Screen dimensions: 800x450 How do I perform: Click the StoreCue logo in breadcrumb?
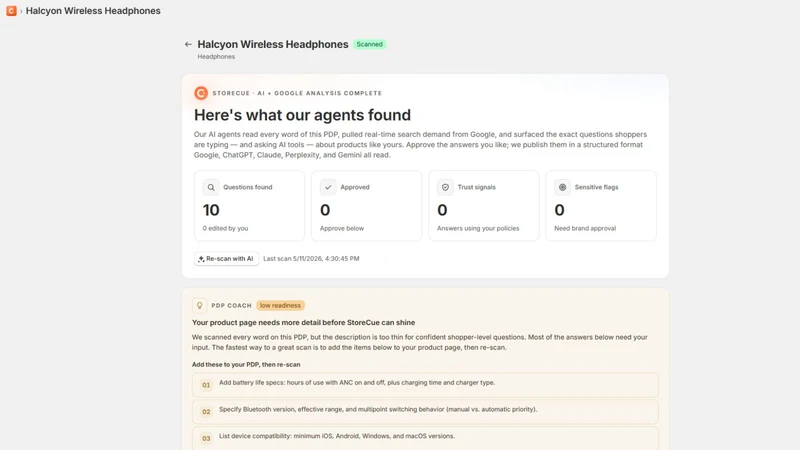coord(11,11)
